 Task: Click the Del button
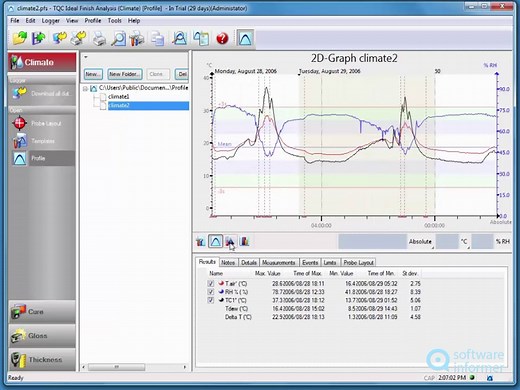(x=182, y=74)
